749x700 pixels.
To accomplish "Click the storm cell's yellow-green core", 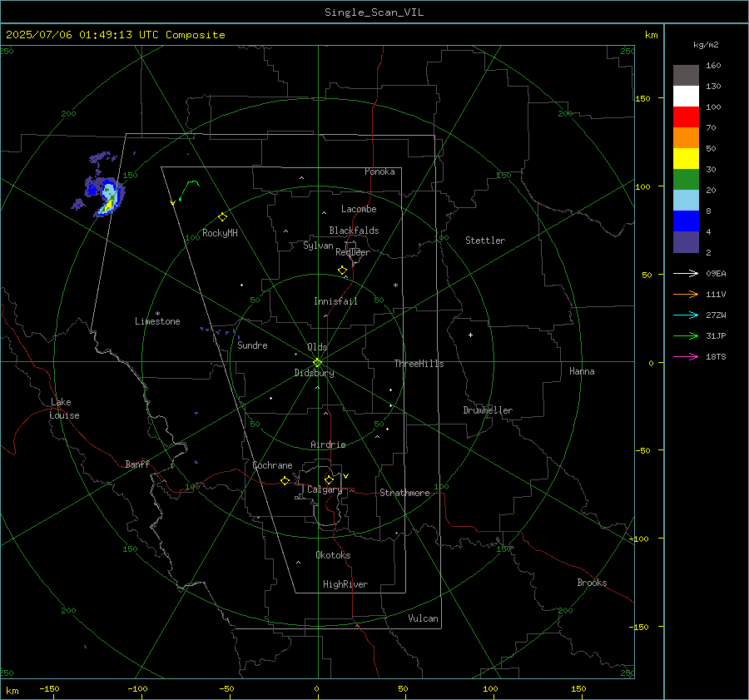I will click(x=109, y=205).
